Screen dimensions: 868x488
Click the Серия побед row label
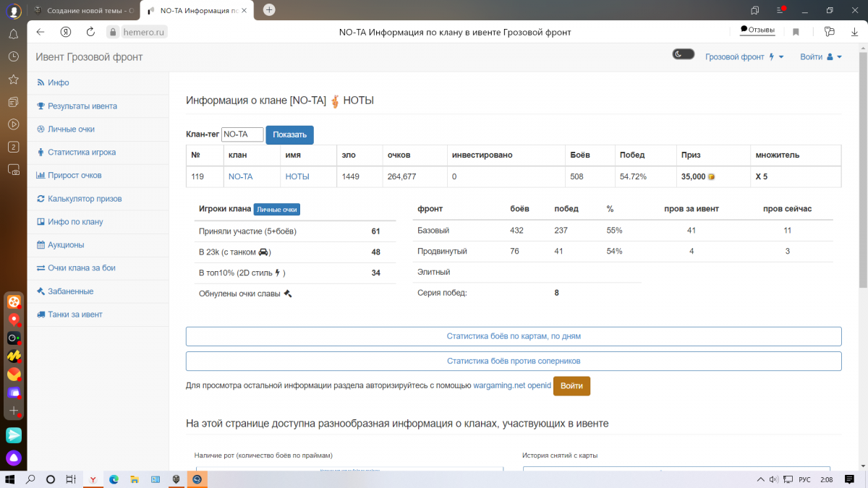point(442,293)
